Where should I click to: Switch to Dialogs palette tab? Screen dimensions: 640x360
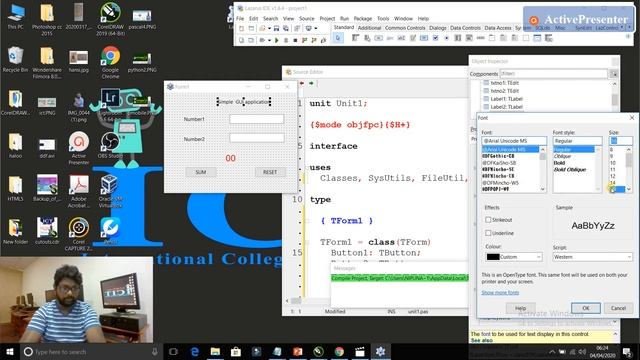pos(438,28)
